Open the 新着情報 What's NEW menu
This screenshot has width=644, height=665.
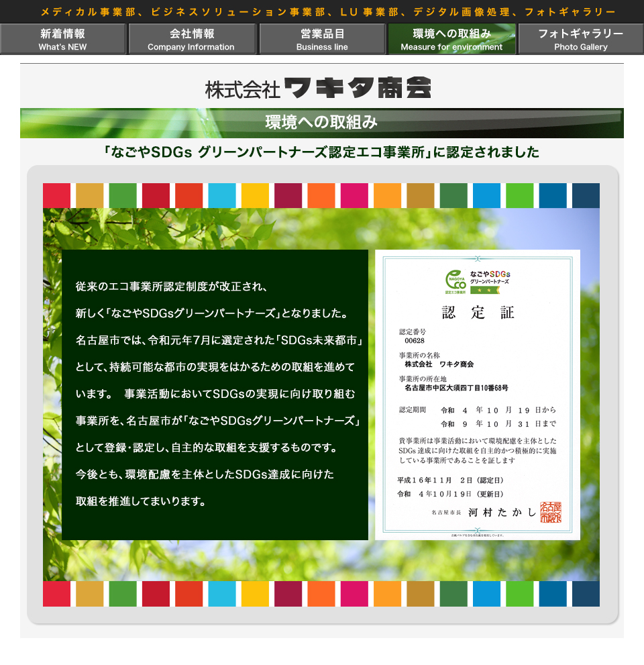[63, 40]
